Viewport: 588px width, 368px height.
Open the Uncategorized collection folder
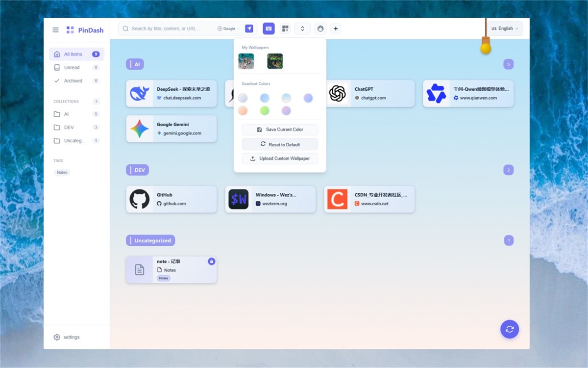(x=76, y=140)
